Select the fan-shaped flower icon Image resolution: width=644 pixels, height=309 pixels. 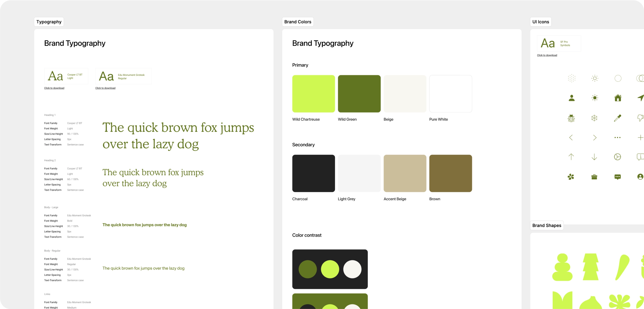pyautogui.click(x=571, y=177)
